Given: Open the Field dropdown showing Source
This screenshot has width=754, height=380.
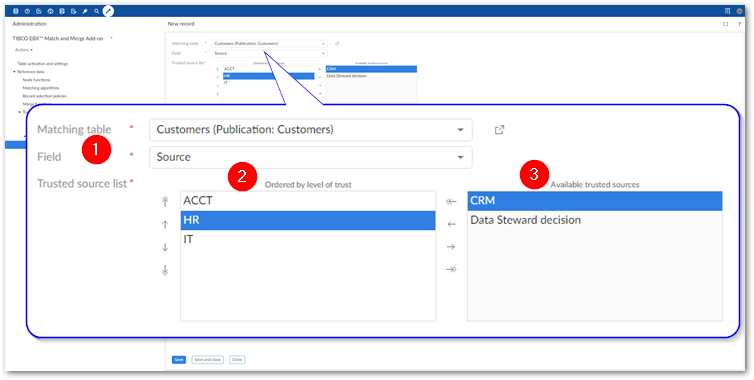Looking at the screenshot, I should (311, 157).
